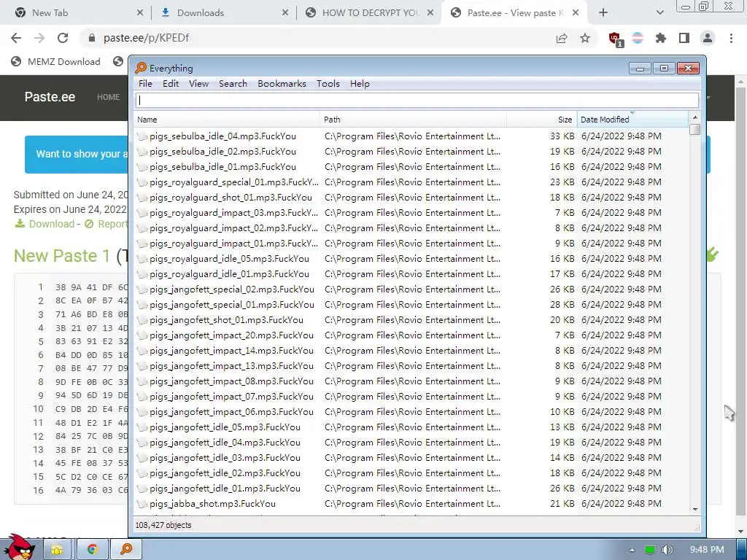Open the File menu in Everything

tap(145, 84)
